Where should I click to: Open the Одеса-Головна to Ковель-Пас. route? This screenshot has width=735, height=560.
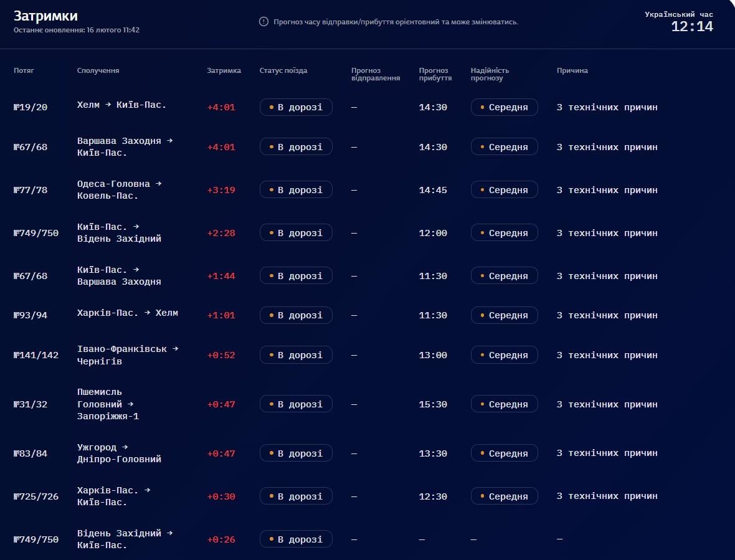point(119,190)
